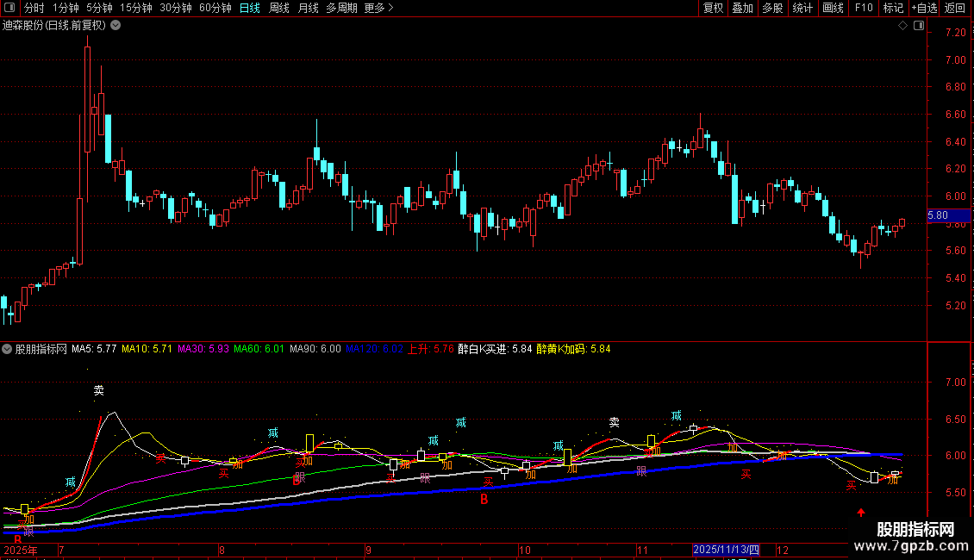Image resolution: width=974 pixels, height=560 pixels.
Task: Select the 1分钟 period
Action: (66, 8)
